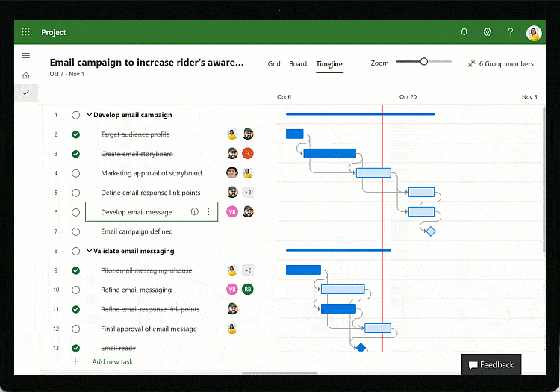Open the checkmark project icon in sidebar
This screenshot has width=560, height=392.
[25, 93]
